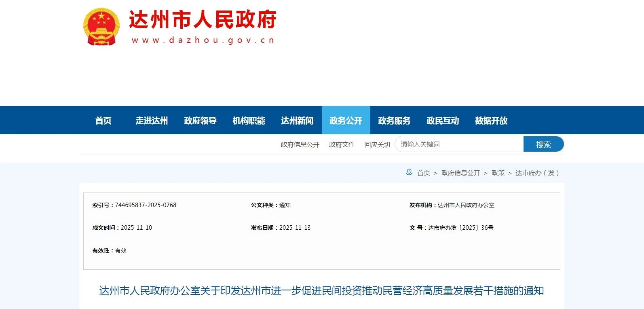Click the national emblem logo

[101, 27]
